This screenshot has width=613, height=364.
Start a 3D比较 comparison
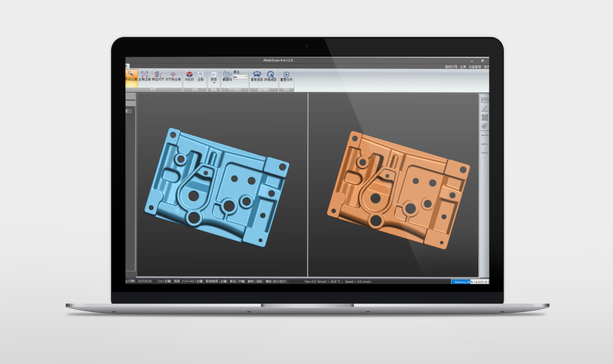point(189,75)
